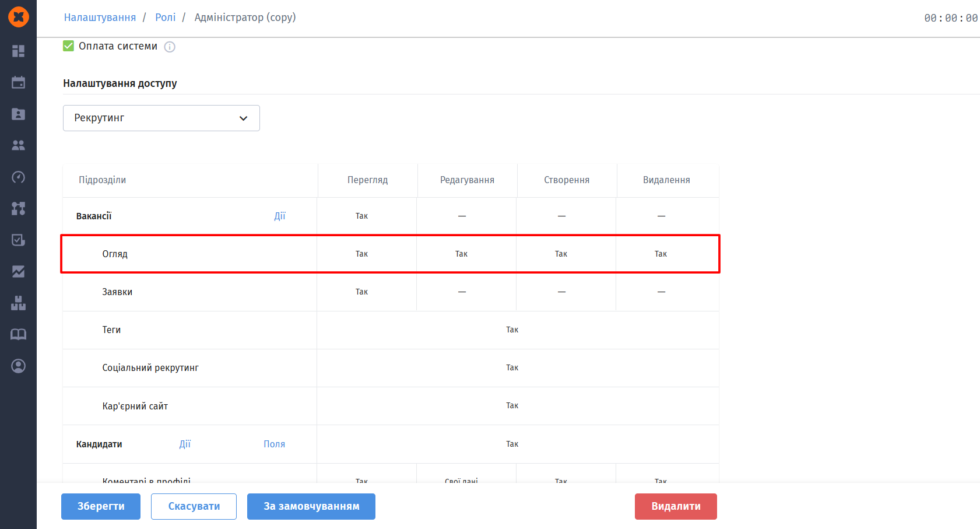Screen dimensions: 980x529
Task: Click the Підрозділи column header
Action: tap(103, 180)
